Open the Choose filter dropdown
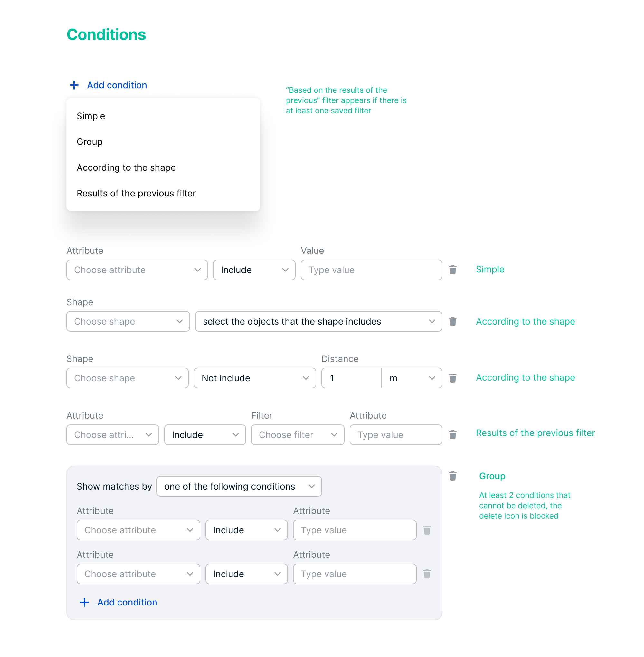Screen dimensions: 644x657 click(298, 435)
